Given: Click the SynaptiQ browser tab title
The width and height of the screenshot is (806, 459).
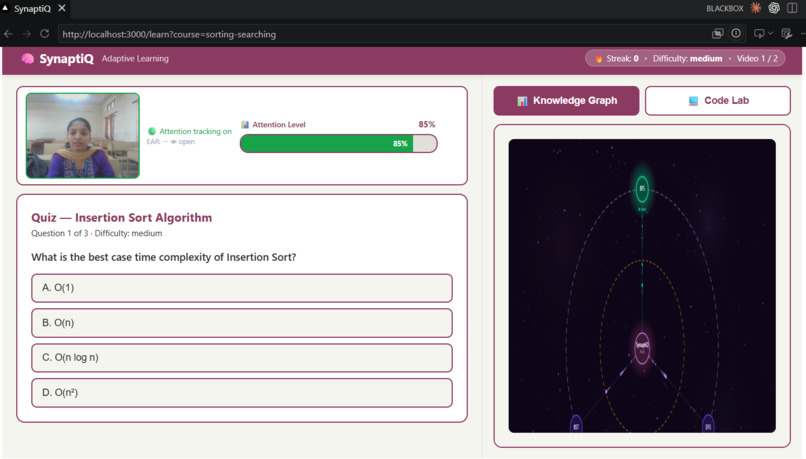Looking at the screenshot, I should pos(32,9).
